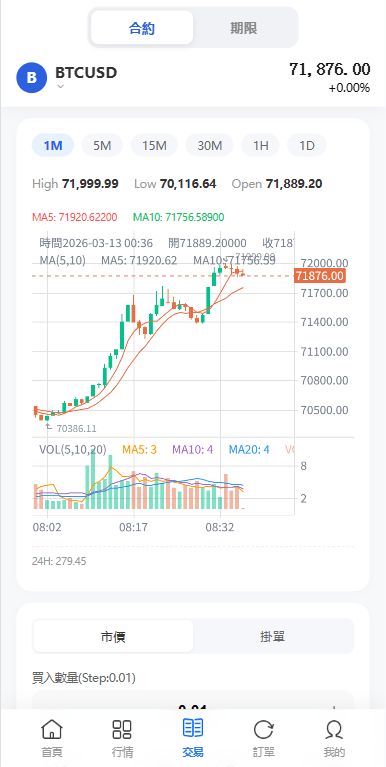Open the 訂單 orders refresh icon

[x=264, y=730]
